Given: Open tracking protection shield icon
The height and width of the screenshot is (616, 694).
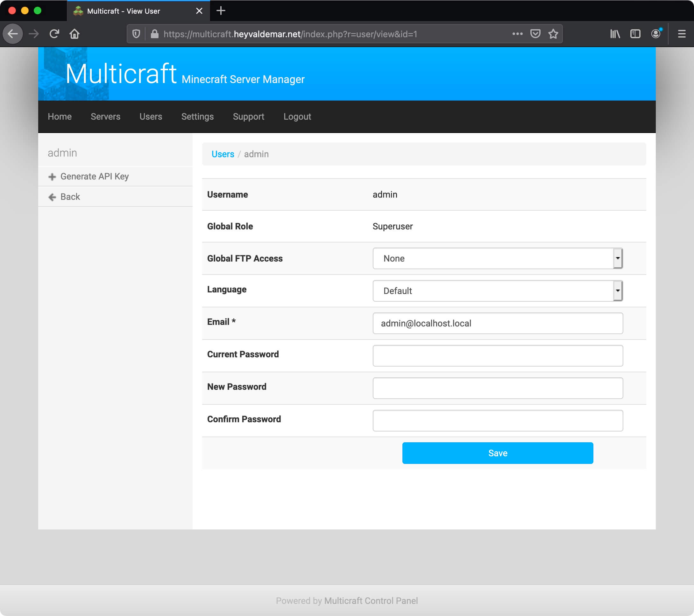Looking at the screenshot, I should (x=136, y=34).
